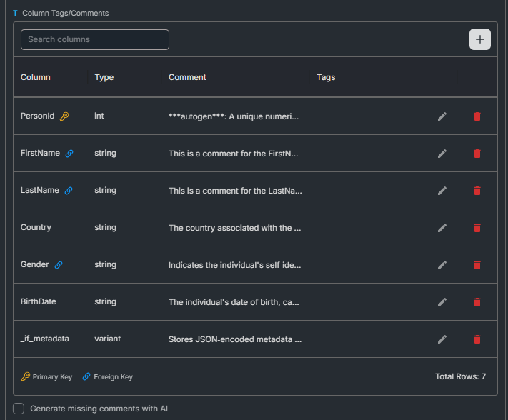Select the FirstName column name
508x420 pixels.
(40, 153)
